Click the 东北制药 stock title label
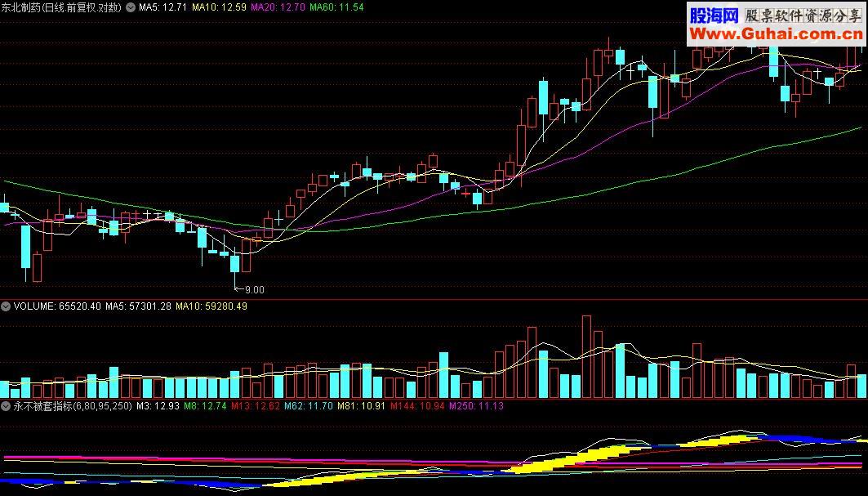868x496 pixels. point(61,7)
